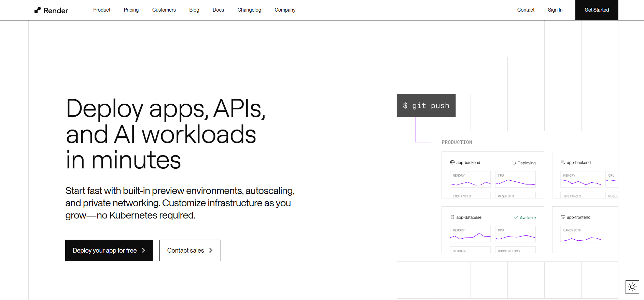644x300 pixels.
Task: Click the app-database memory chart
Action: point(470,234)
